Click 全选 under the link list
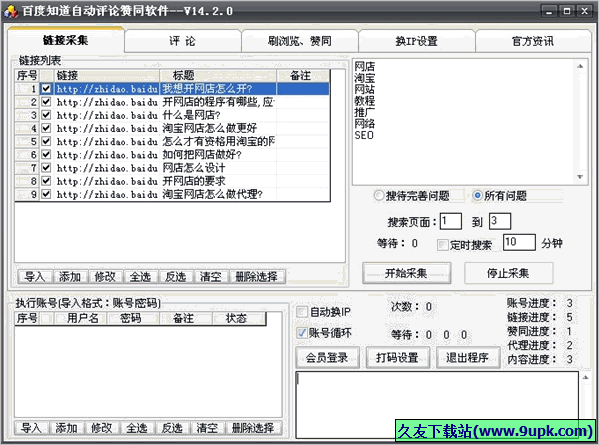The image size is (599, 445). 140,277
